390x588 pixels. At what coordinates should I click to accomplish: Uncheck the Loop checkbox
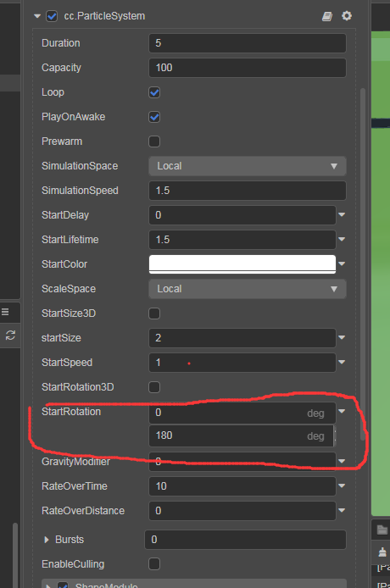click(154, 92)
